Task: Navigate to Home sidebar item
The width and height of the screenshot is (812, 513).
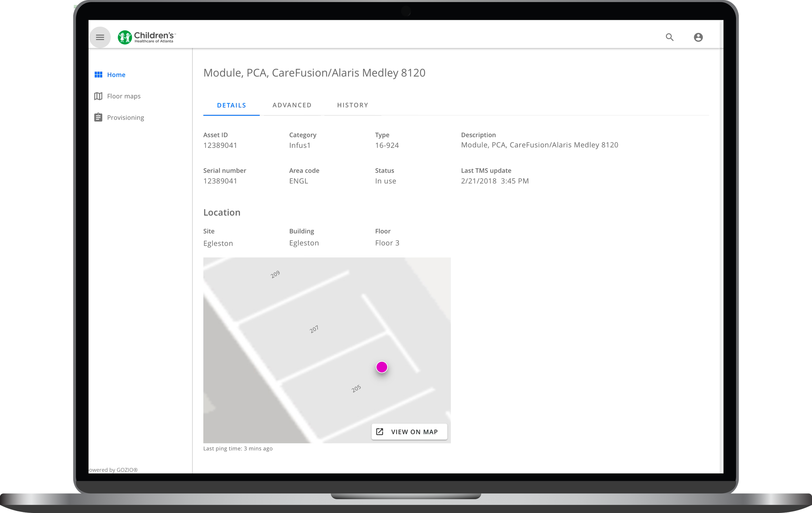Action: (x=116, y=74)
